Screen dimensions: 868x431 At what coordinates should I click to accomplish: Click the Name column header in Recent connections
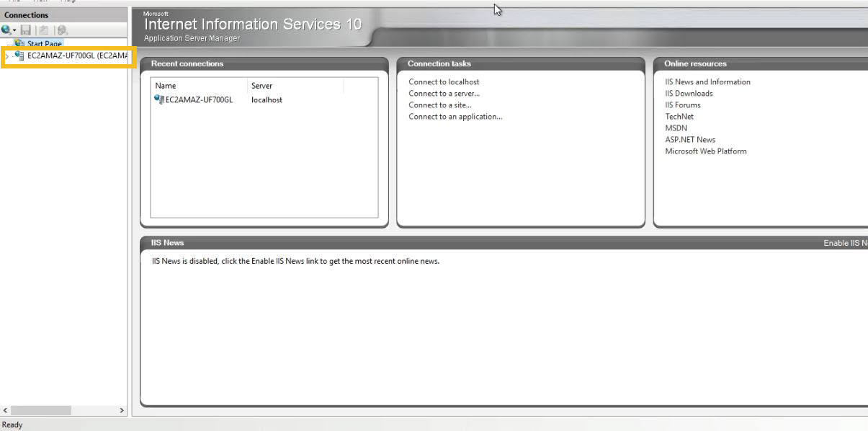coord(199,86)
